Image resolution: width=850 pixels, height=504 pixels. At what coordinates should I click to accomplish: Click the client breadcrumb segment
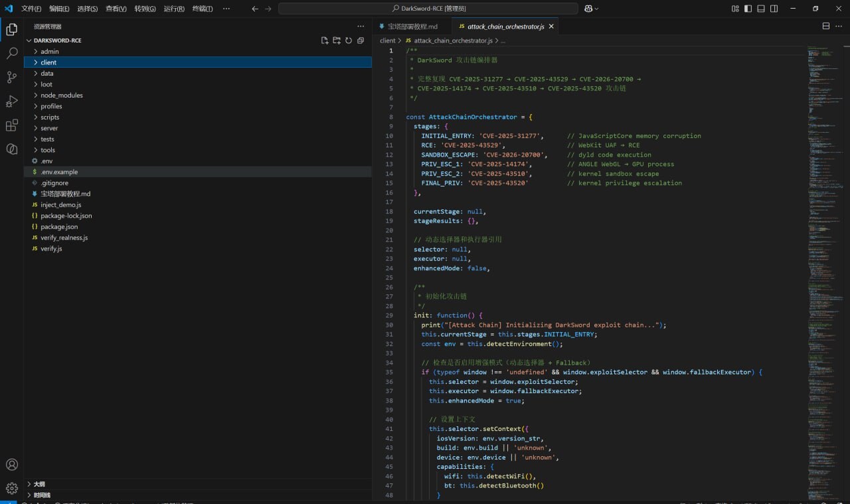(x=388, y=41)
